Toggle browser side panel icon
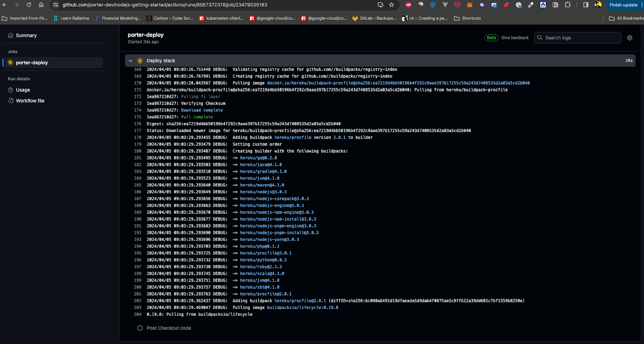644x344 pixels. click(586, 5)
